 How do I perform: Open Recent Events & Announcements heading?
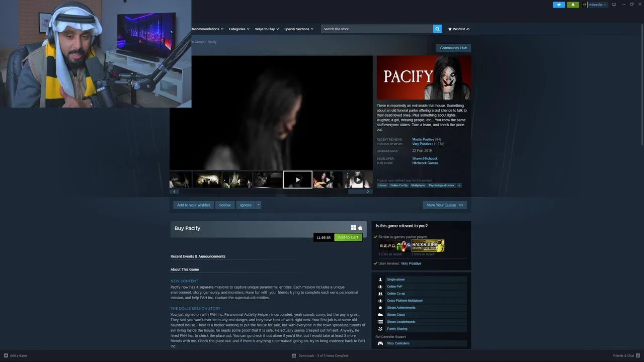point(198,256)
